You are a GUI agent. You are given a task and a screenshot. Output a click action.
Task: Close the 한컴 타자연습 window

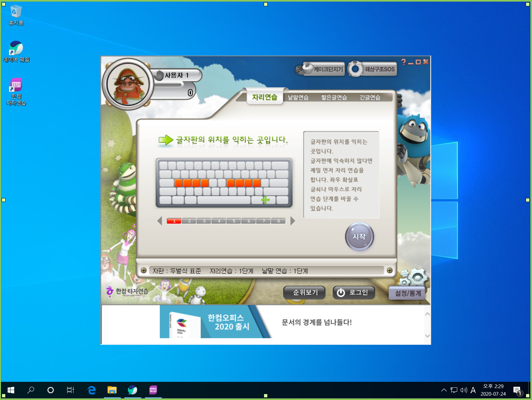click(x=426, y=61)
